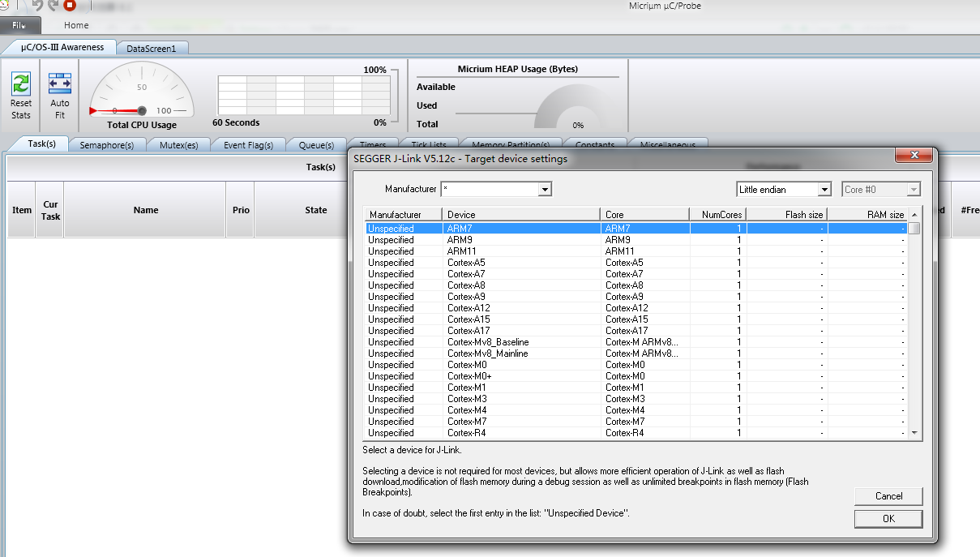Switch to the Home ribbon tab
This screenshot has width=980, height=557.
tap(76, 25)
